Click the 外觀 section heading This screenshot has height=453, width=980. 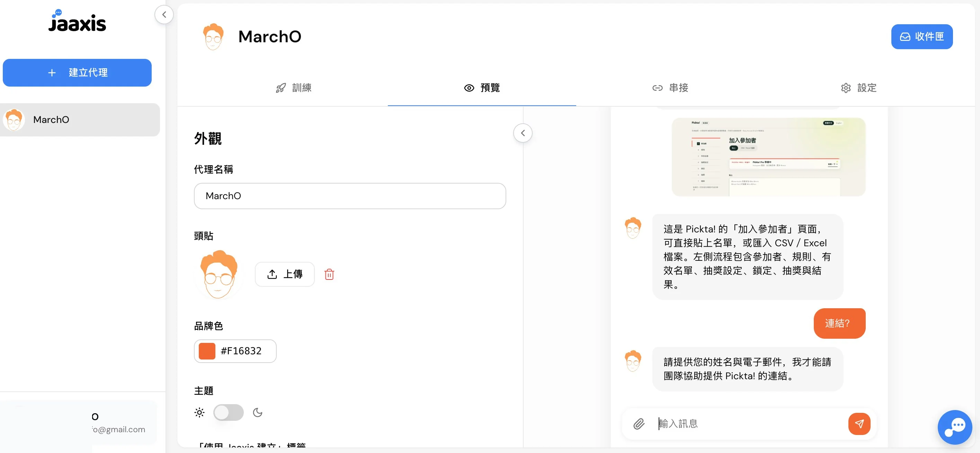[x=208, y=139]
